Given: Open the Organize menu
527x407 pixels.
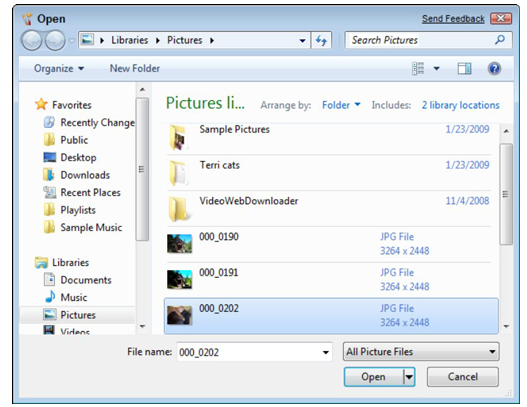Looking at the screenshot, I should click(x=59, y=68).
